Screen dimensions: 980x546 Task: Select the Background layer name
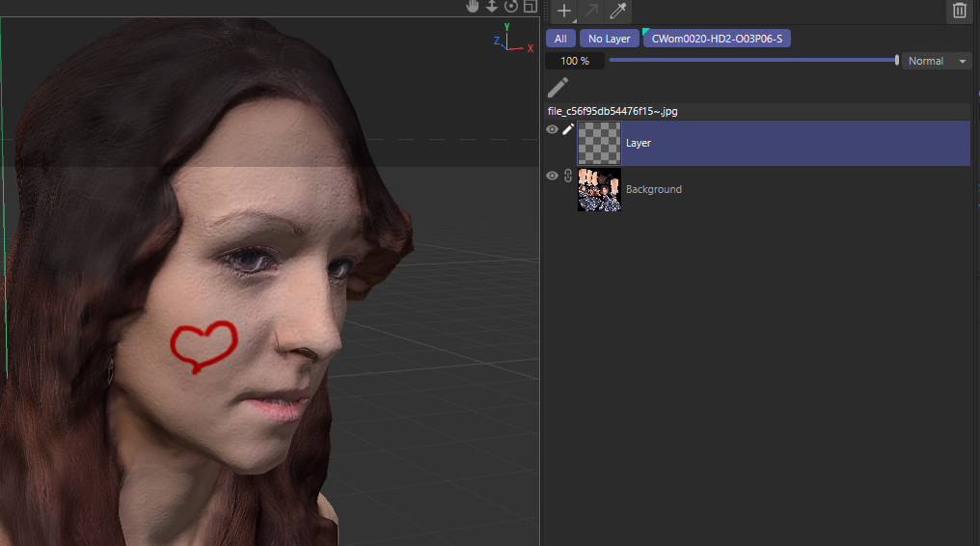[654, 189]
